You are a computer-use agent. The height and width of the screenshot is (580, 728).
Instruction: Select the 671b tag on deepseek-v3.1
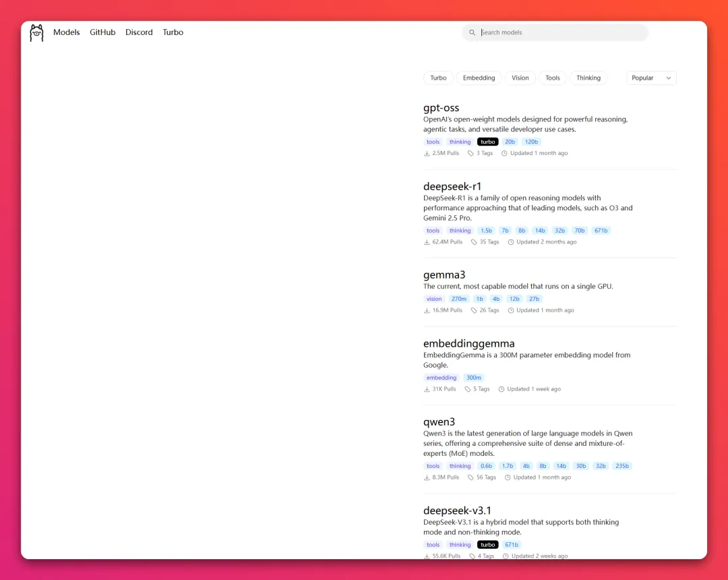(511, 545)
